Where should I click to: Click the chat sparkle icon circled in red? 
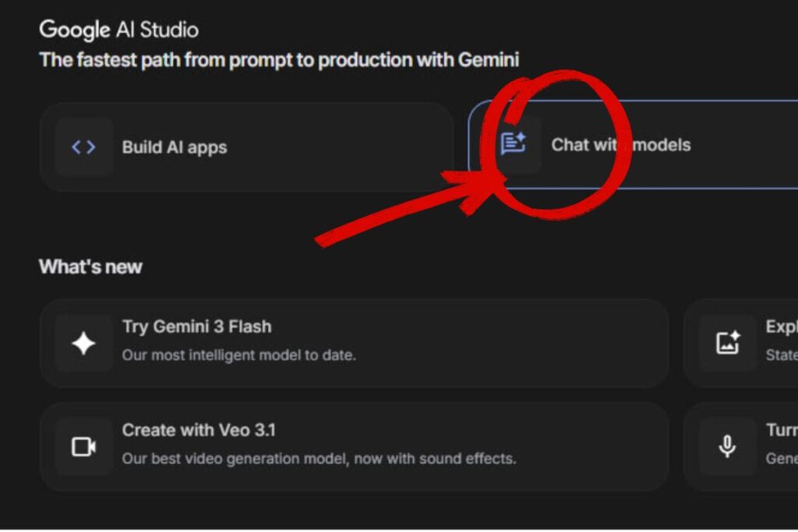[x=513, y=144]
